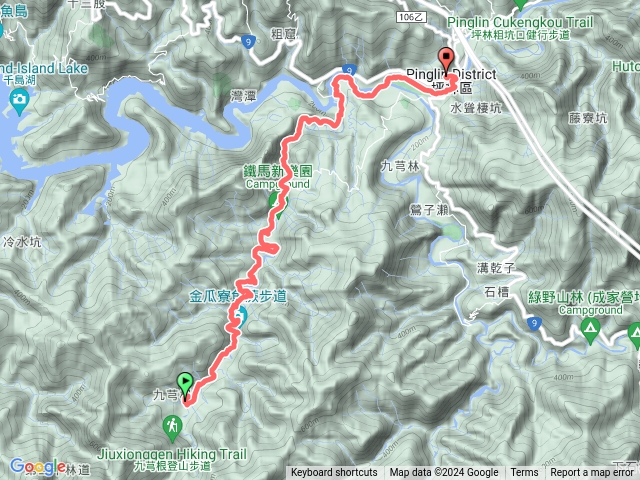Click the Pinglin Cukengkou Trail label
This screenshot has height=480, width=640.
tap(520, 22)
